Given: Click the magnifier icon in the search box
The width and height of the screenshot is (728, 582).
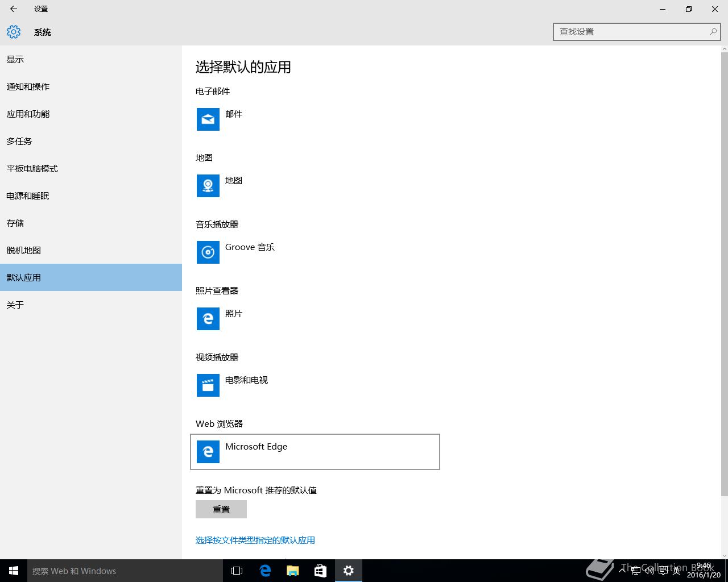Looking at the screenshot, I should pyautogui.click(x=713, y=32).
